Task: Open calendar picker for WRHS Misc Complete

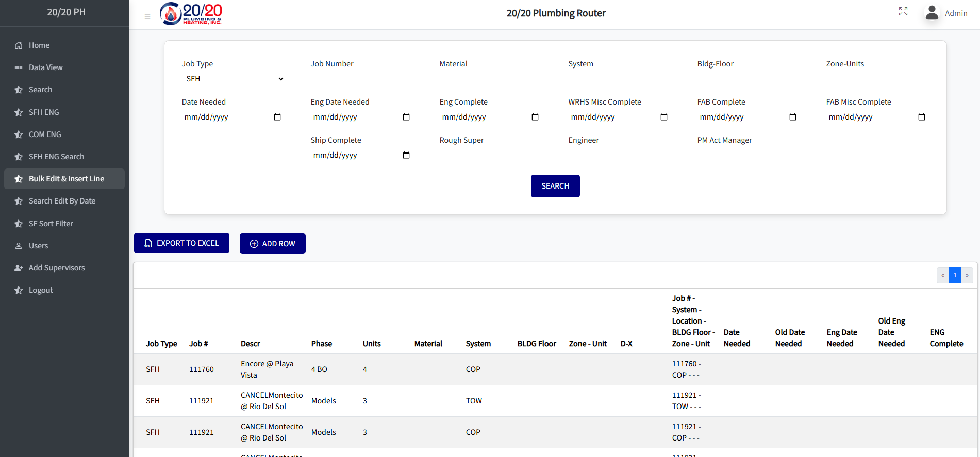Action: (x=664, y=117)
